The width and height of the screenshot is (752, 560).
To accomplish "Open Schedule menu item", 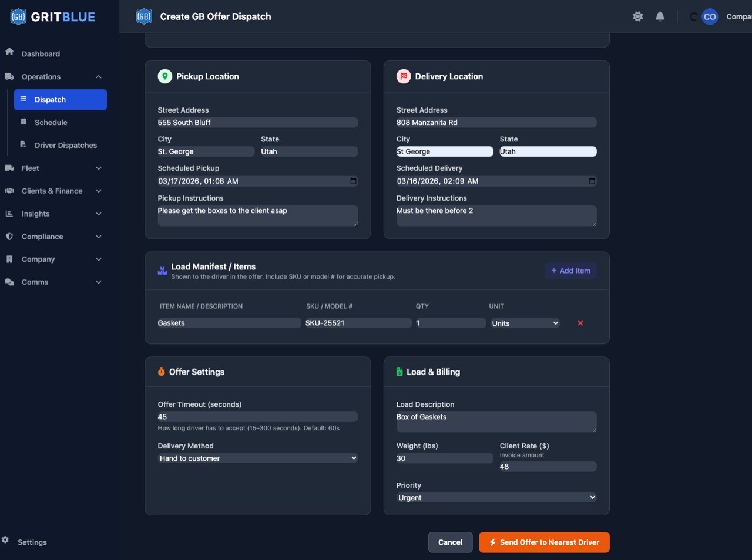I will [x=51, y=123].
